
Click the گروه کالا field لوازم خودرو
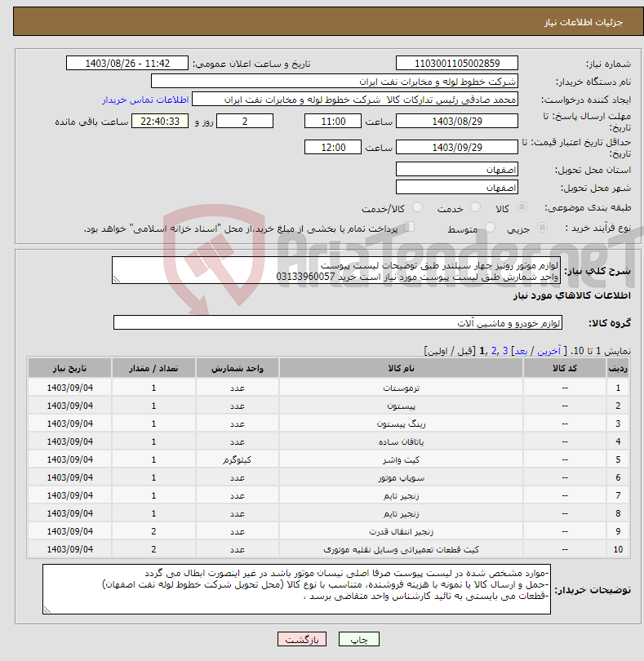pyautogui.click(x=337, y=322)
